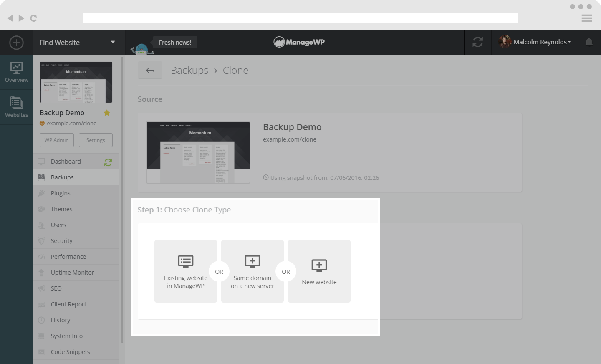Screen dimensions: 601x364
Task: Go to Overview in left rail
Action: coord(17,72)
